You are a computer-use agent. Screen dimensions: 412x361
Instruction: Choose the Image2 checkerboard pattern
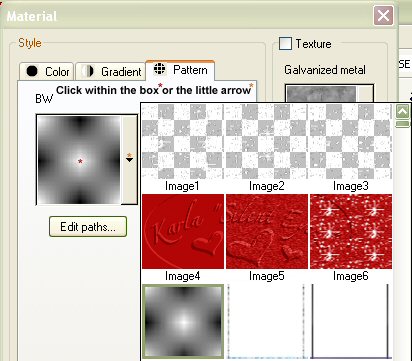[x=267, y=141]
